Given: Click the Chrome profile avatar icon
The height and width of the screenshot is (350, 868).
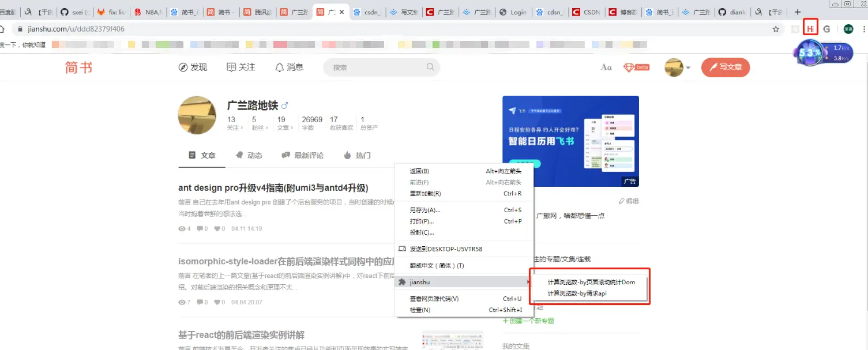Looking at the screenshot, I should [x=848, y=29].
